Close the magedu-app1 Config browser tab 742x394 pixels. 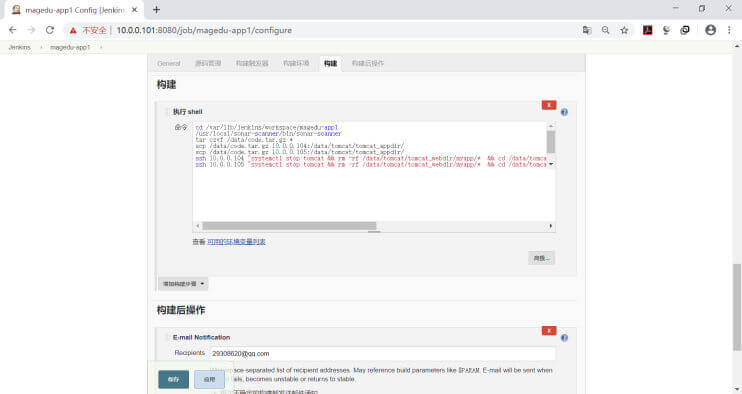coord(134,9)
